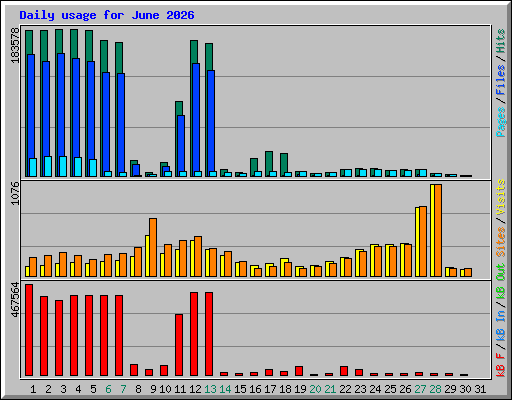Click the cyan pages bar for day 3
The image size is (512, 400).
(63, 166)
